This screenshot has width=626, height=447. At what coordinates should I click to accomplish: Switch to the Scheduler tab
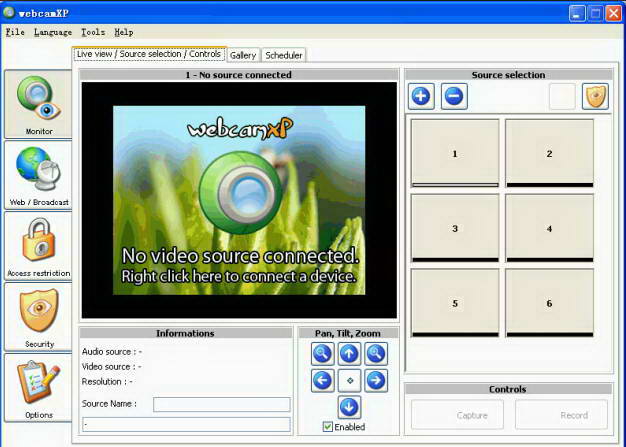pos(283,55)
